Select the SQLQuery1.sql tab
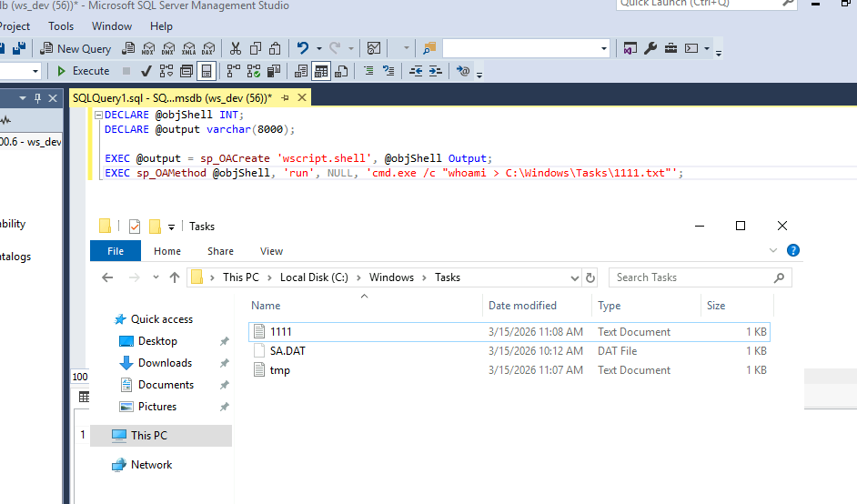Image resolution: width=857 pixels, height=504 pixels. pos(172,98)
